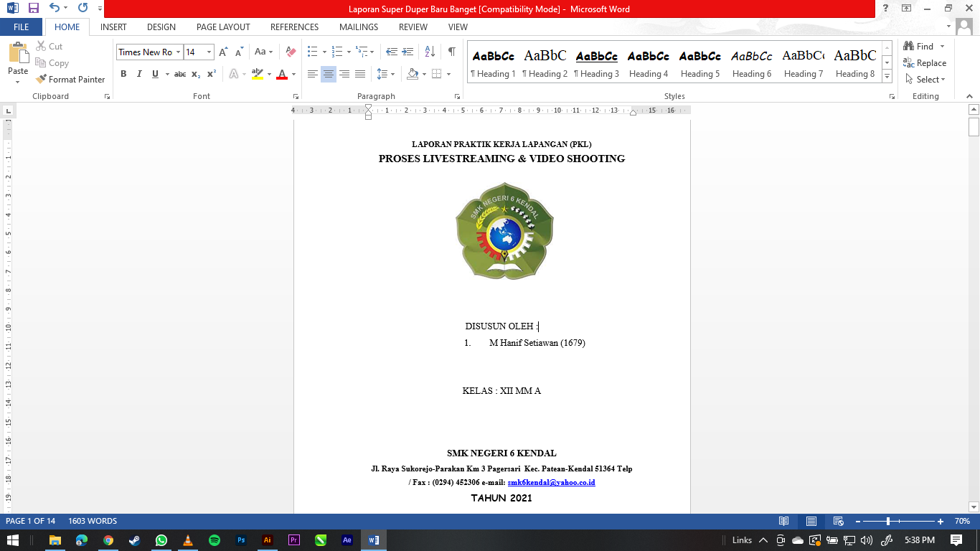Toggle the tab selector at ruler corner
This screenshot has height=551, width=980.
8,111
